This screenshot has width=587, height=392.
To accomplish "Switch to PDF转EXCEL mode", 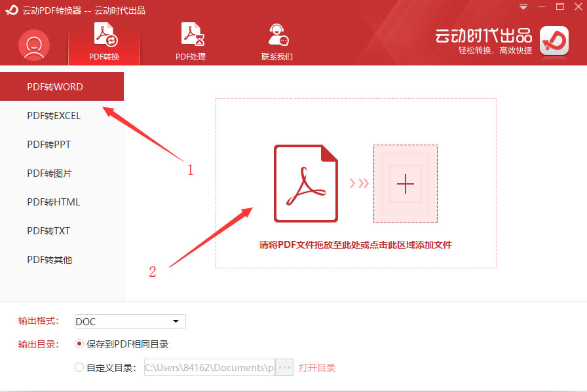I will [52, 115].
